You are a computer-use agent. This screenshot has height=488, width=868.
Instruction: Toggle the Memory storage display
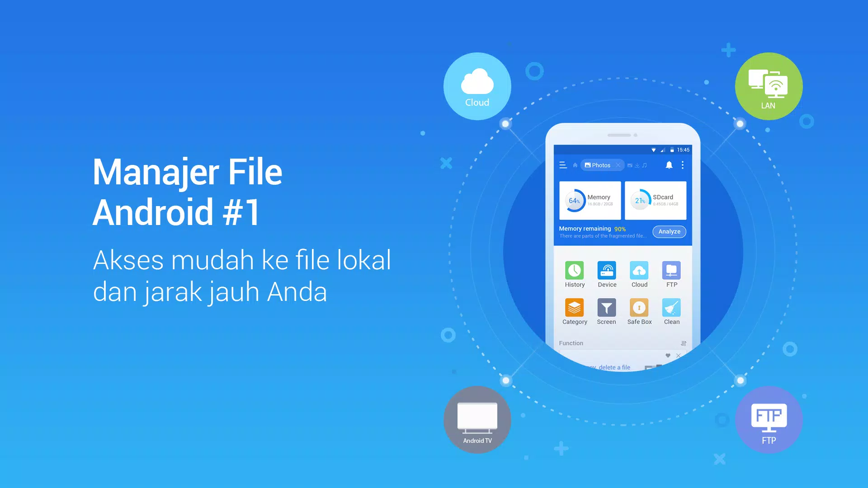pyautogui.click(x=589, y=200)
